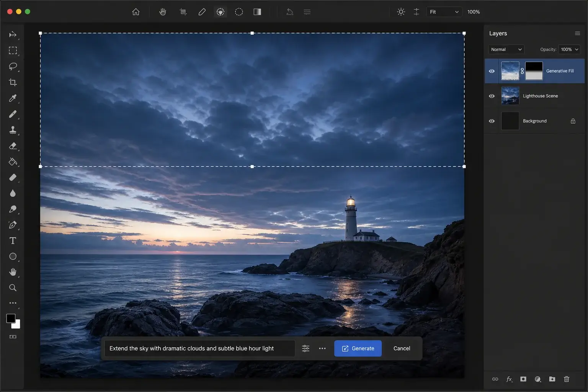Choose the Clone Stamp tool
This screenshot has height=392, width=588.
pyautogui.click(x=13, y=130)
